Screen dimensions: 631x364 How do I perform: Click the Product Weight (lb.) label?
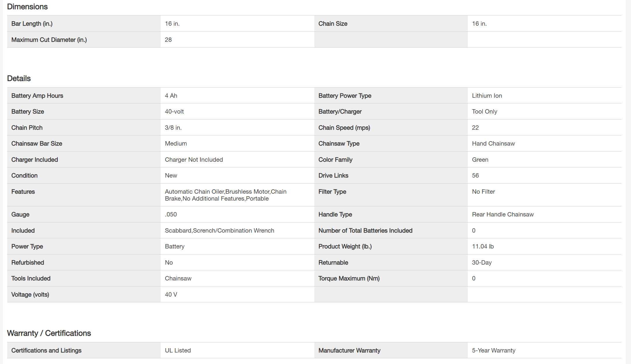click(x=345, y=246)
